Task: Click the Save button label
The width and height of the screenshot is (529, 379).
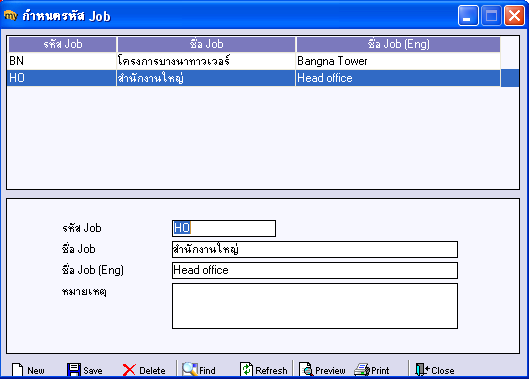Action: click(x=93, y=371)
